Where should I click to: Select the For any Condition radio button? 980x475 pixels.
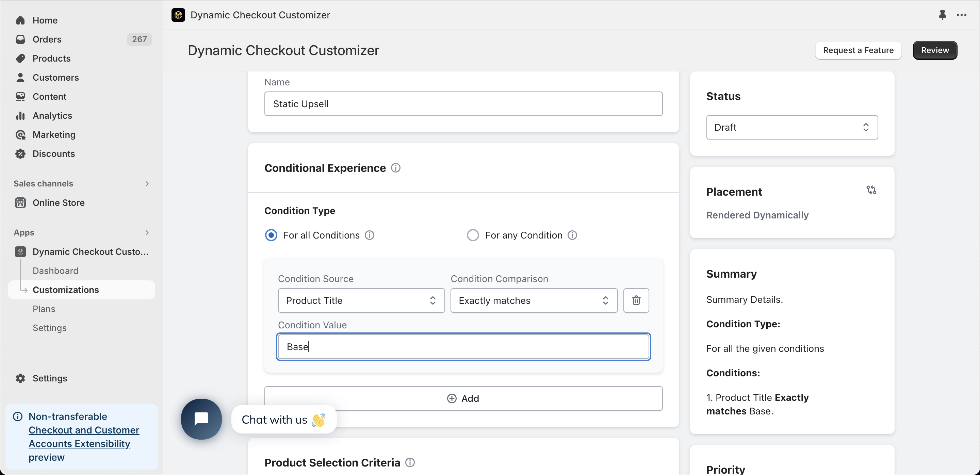[x=473, y=235]
